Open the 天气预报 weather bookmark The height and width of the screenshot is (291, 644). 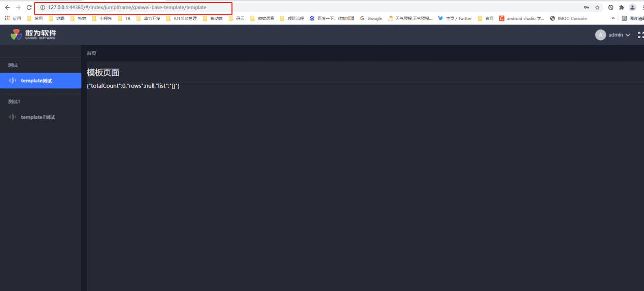click(410, 18)
